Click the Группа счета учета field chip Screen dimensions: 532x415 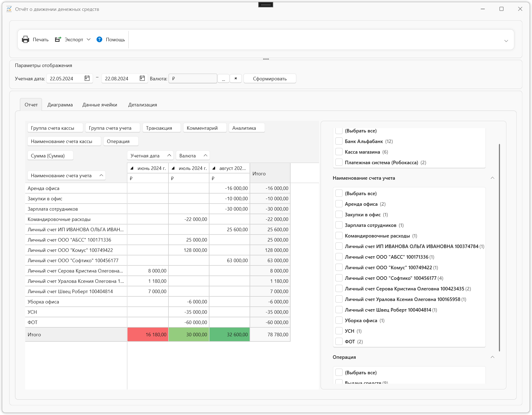click(x=113, y=128)
